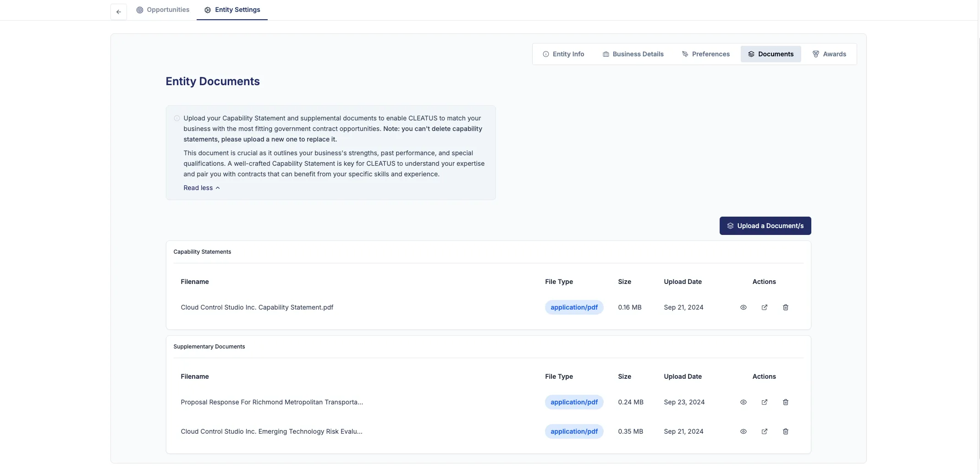Click the Sep 23, 2024 upload date
980x474 pixels.
point(684,402)
